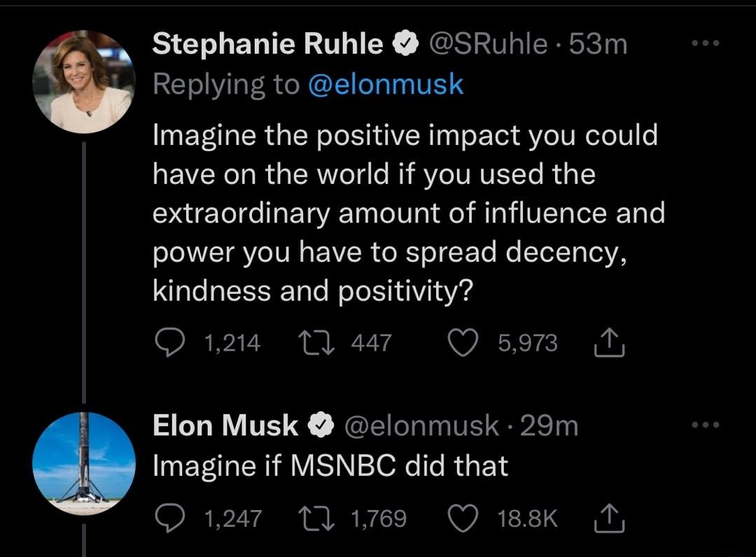Open the share icon on Stephanie's tweet
This screenshot has width=756, height=557.
[x=610, y=342]
